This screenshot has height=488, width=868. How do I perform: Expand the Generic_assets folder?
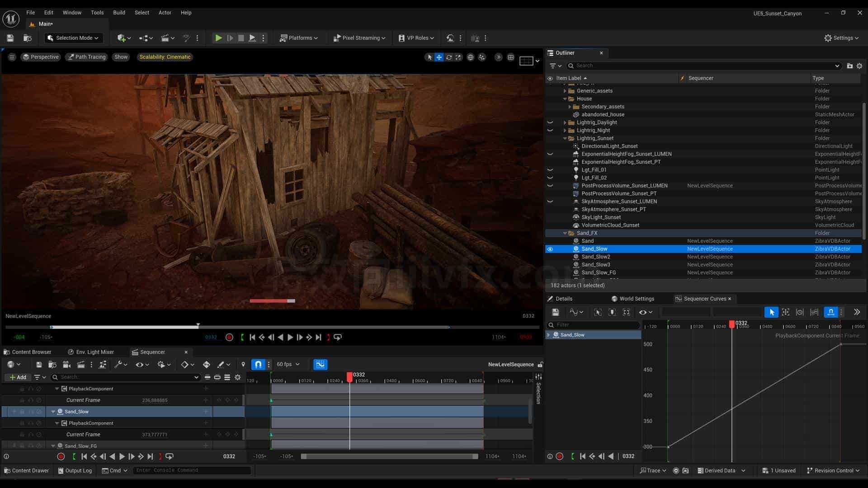565,91
